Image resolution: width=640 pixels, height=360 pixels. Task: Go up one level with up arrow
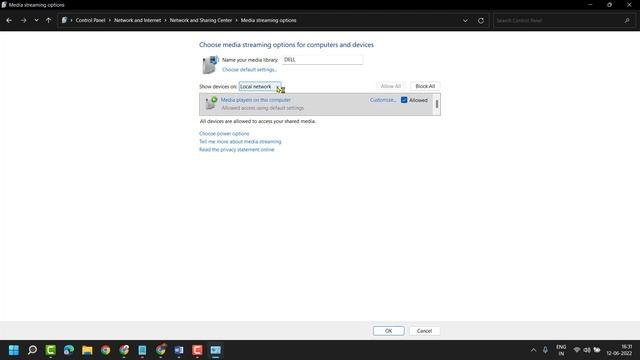tap(49, 20)
